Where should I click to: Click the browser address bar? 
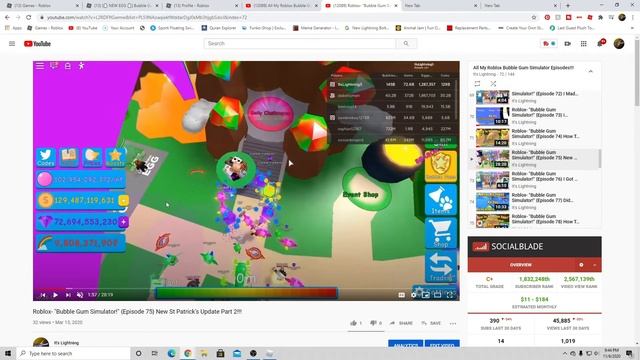click(286, 18)
